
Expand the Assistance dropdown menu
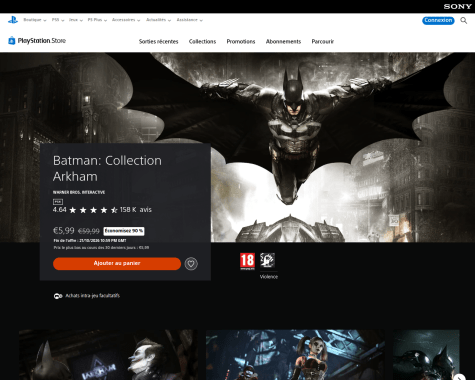click(190, 20)
